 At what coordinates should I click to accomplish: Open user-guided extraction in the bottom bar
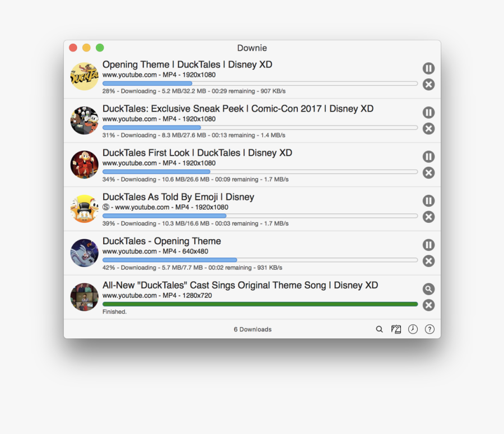396,329
